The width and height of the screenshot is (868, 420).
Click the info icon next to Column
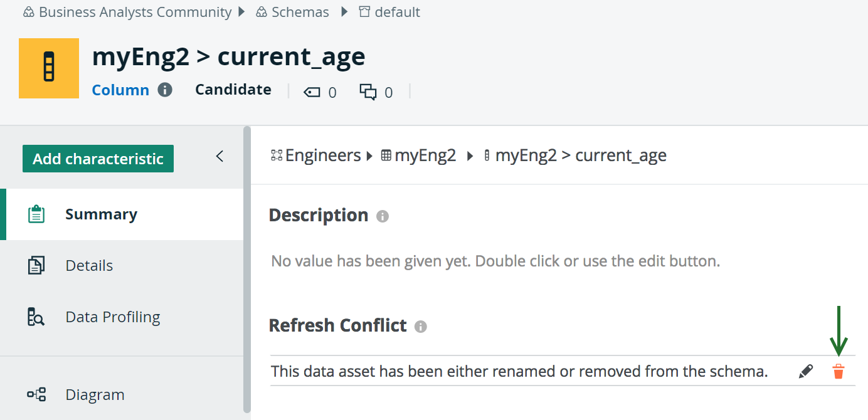(x=165, y=90)
